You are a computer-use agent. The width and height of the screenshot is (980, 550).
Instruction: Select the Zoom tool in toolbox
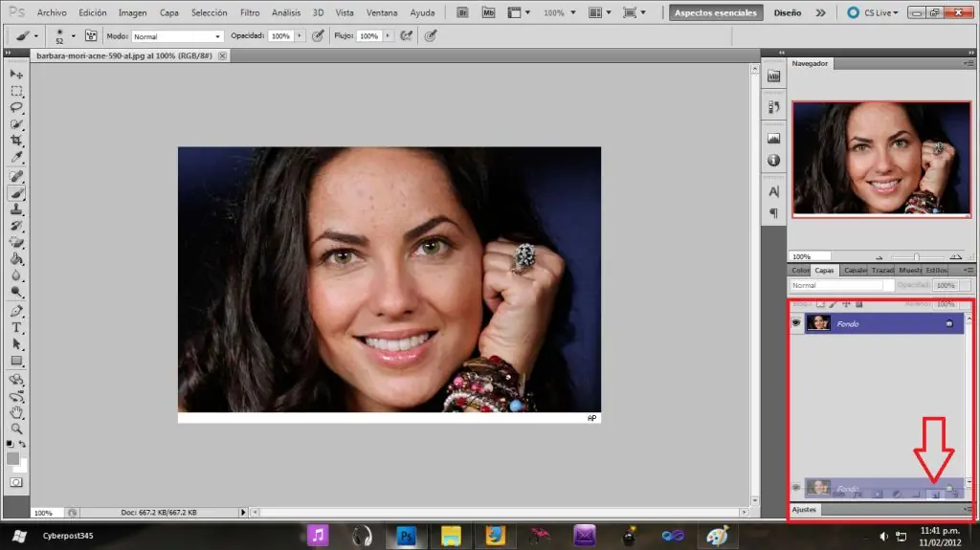click(17, 429)
